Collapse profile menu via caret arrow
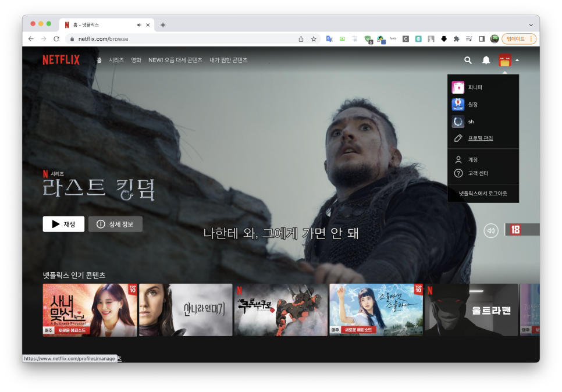Image resolution: width=562 pixels, height=392 pixels. click(x=517, y=60)
